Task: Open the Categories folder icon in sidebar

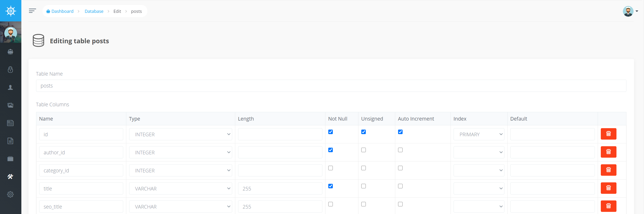Action: pyautogui.click(x=10, y=159)
